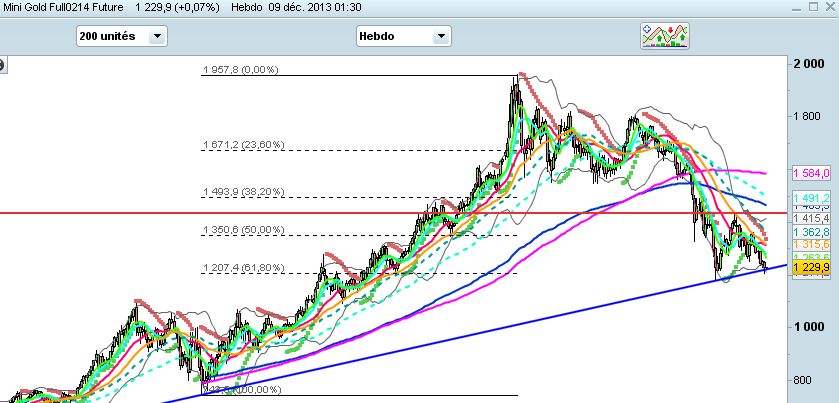The image size is (839, 403).
Task: Click the round icon at chart's left edge
Action: click(x=2, y=66)
